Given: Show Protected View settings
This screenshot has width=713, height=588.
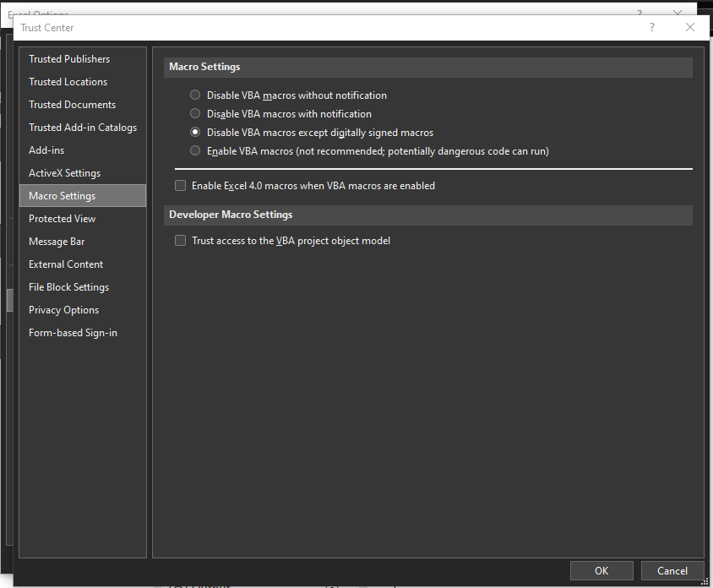Looking at the screenshot, I should 62,219.
